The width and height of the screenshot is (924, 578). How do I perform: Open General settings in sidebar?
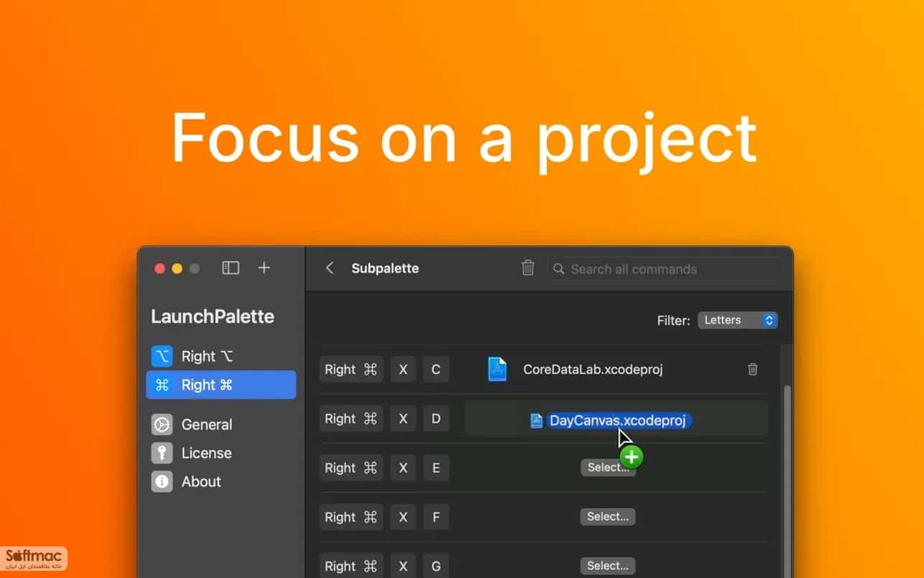[221, 424]
